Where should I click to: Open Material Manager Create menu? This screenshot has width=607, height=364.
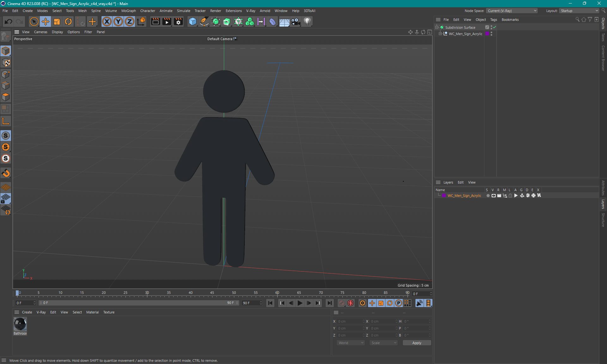[27, 312]
